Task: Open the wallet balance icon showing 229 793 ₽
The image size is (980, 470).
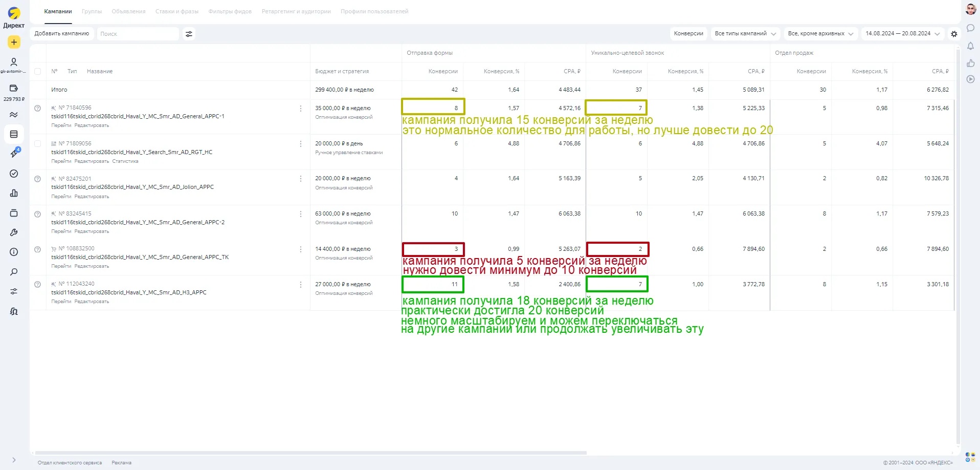Action: tap(14, 89)
